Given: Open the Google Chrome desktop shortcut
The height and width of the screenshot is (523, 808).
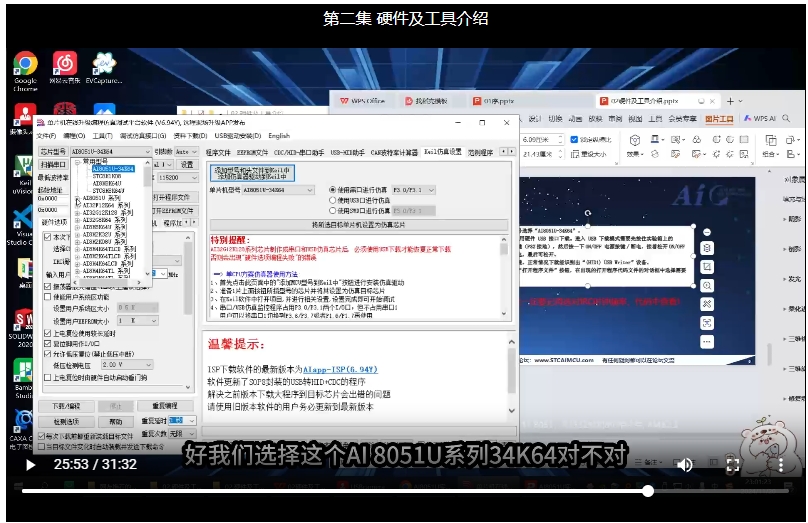Looking at the screenshot, I should point(25,71).
